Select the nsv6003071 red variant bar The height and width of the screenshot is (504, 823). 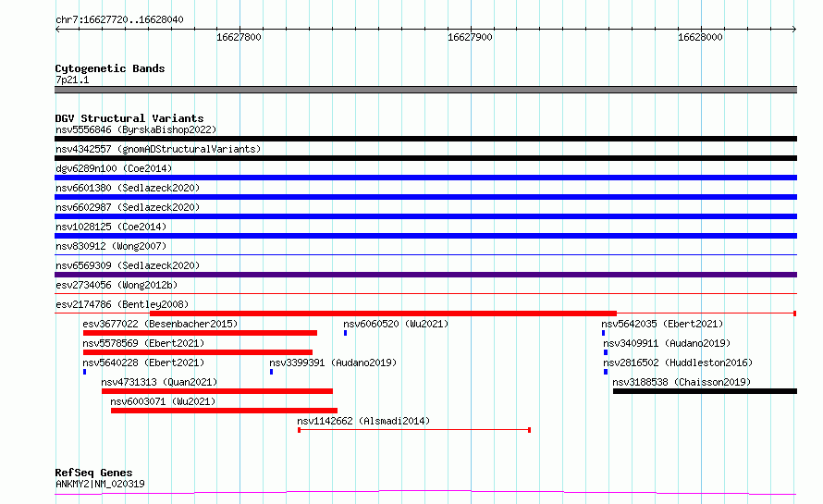pos(224,411)
